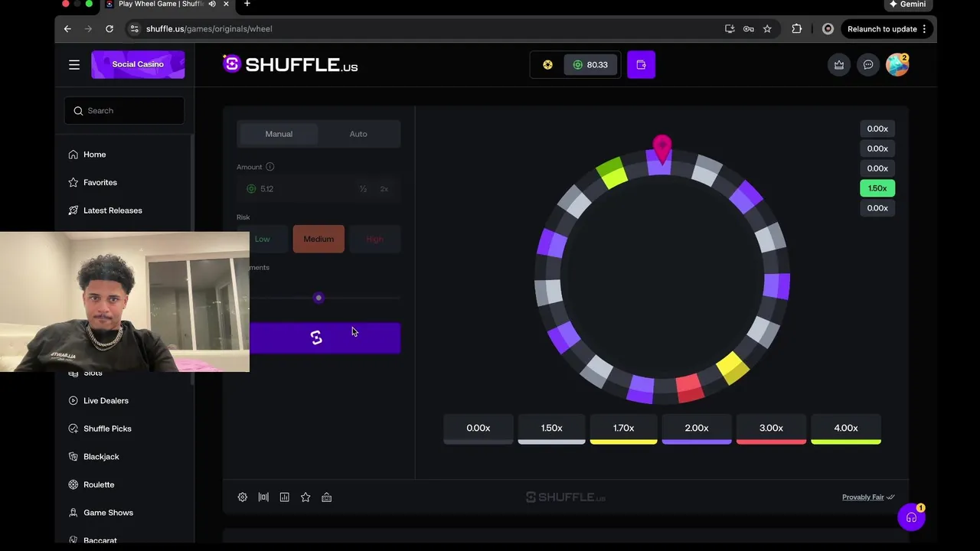Open the wallet button

tap(641, 65)
